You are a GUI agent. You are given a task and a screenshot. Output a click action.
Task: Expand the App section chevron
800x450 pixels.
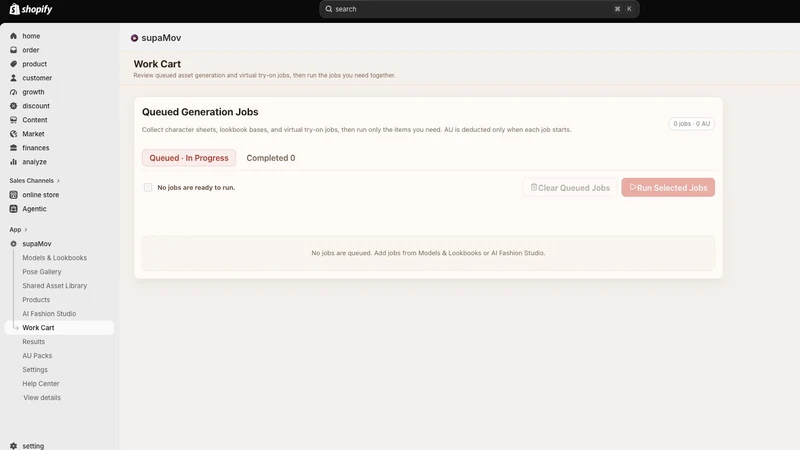pyautogui.click(x=26, y=230)
